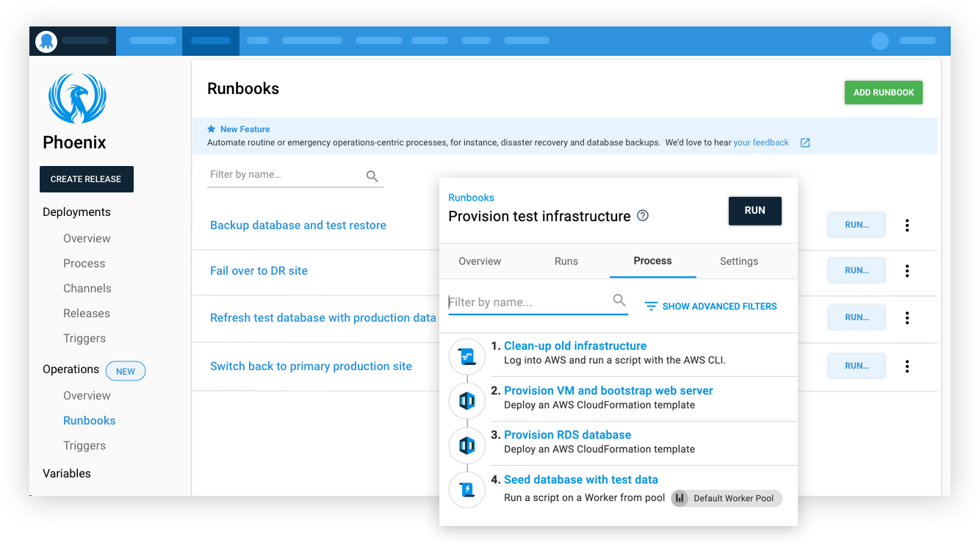
Task: Switch to the Runs tab
Action: pos(566,261)
